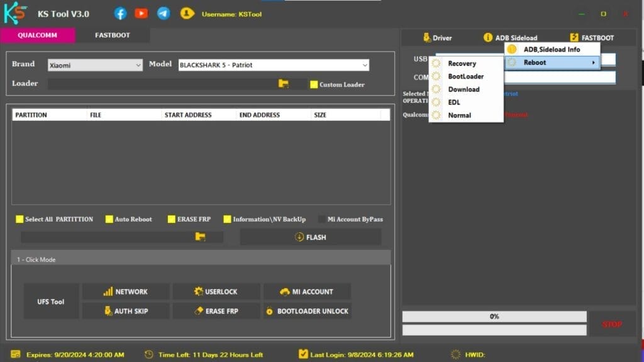The image size is (644, 362).
Task: Click the MI ACCOUNT button
Action: click(307, 291)
